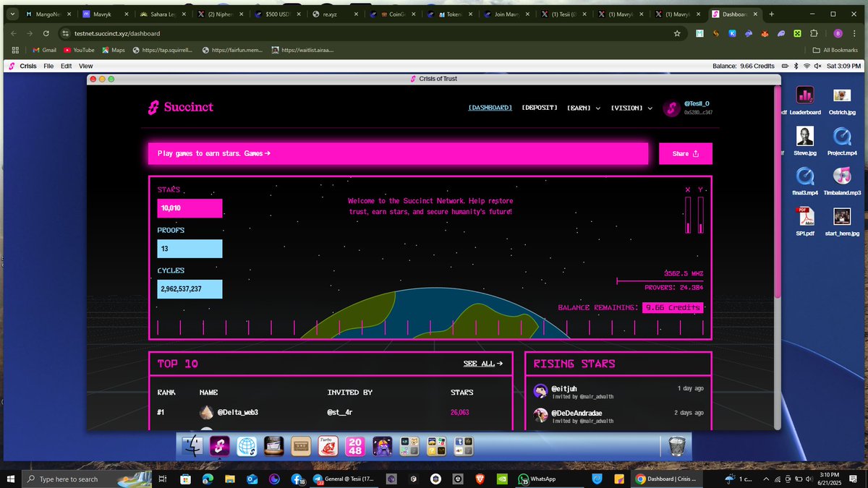Open the DEPOSIT nav item
Viewport: 868px width, 488px height.
(x=540, y=108)
